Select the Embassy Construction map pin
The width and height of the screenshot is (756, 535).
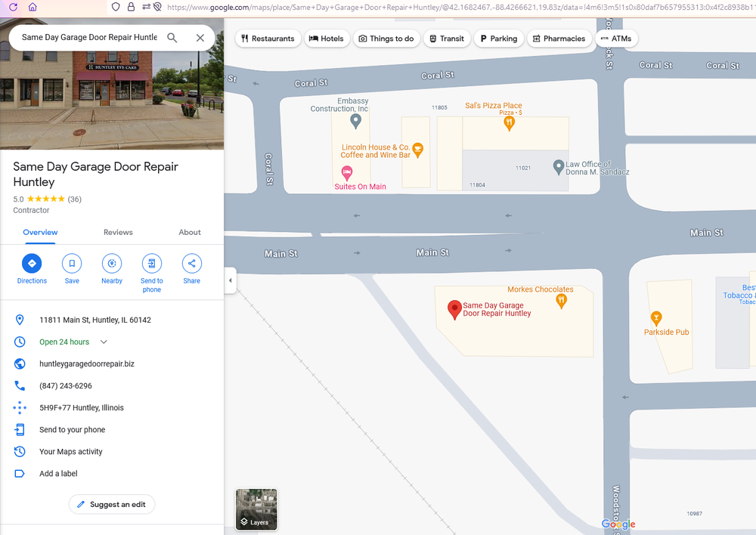356,121
